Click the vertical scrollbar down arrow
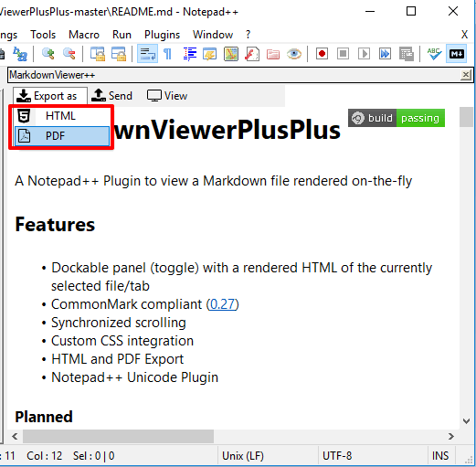The width and height of the screenshot is (476, 467). coord(466,421)
